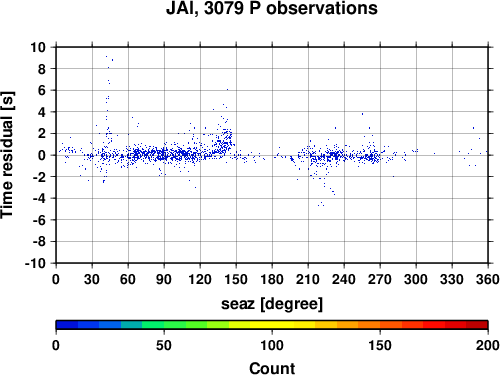Click the 'seaz [degree]' x-axis label
This screenshot has width=500, height=375.
[x=272, y=304]
